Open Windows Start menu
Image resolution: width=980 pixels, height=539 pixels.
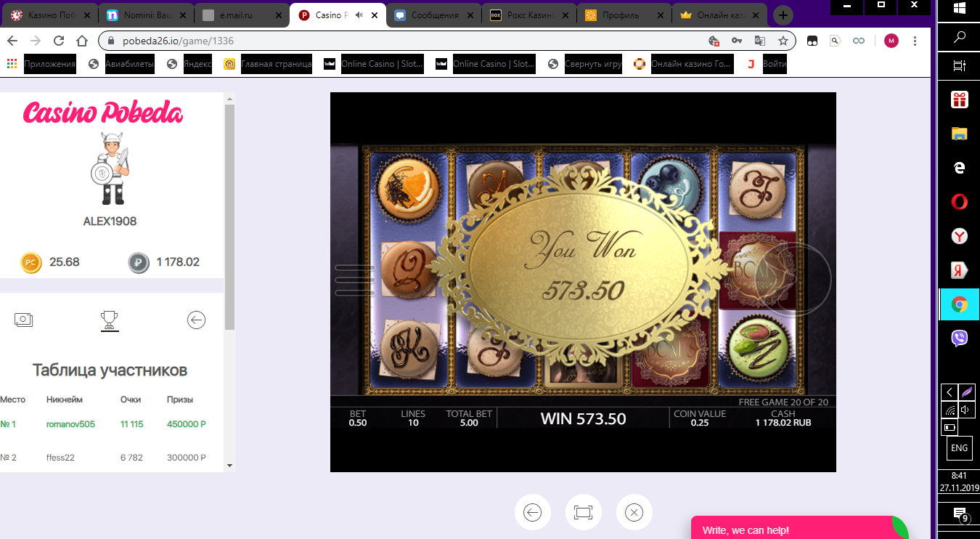(x=960, y=8)
